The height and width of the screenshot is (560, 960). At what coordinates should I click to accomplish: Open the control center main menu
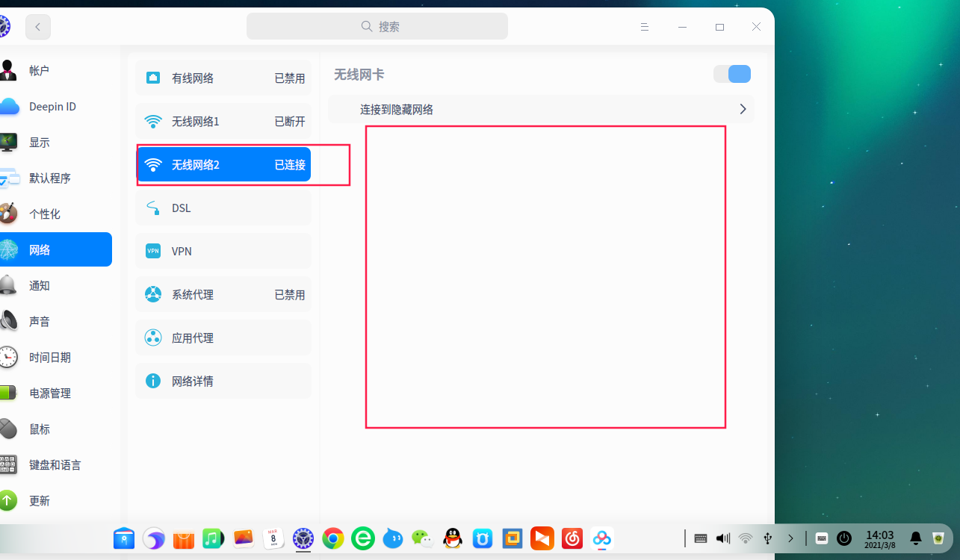(645, 27)
